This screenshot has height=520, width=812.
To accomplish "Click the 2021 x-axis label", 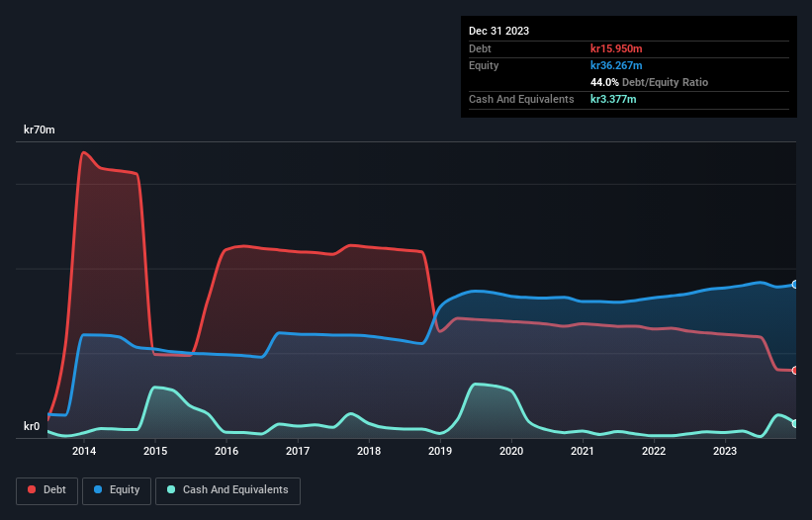I will coord(583,451).
